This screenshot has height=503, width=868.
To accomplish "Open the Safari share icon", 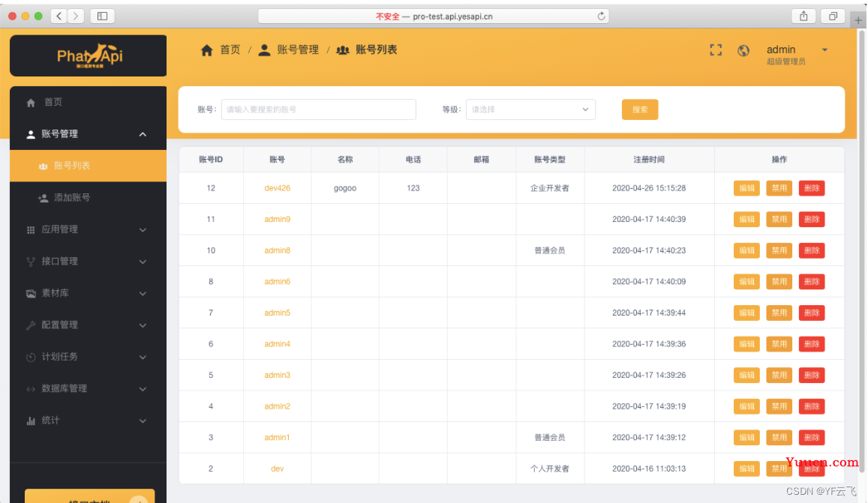I will click(x=803, y=16).
